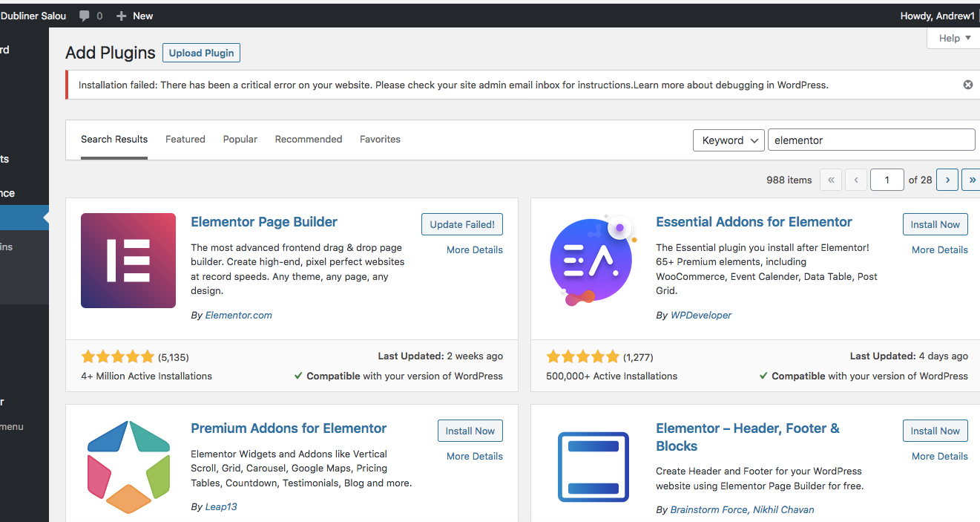Image resolution: width=980 pixels, height=522 pixels.
Task: Open the Howdy, Andrew1 account menu
Action: pyautogui.click(x=937, y=16)
